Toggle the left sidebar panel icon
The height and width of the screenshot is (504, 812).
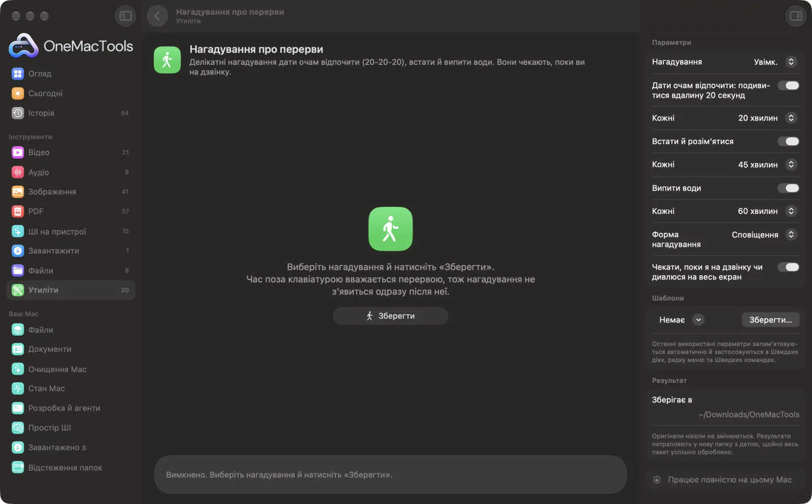point(125,16)
